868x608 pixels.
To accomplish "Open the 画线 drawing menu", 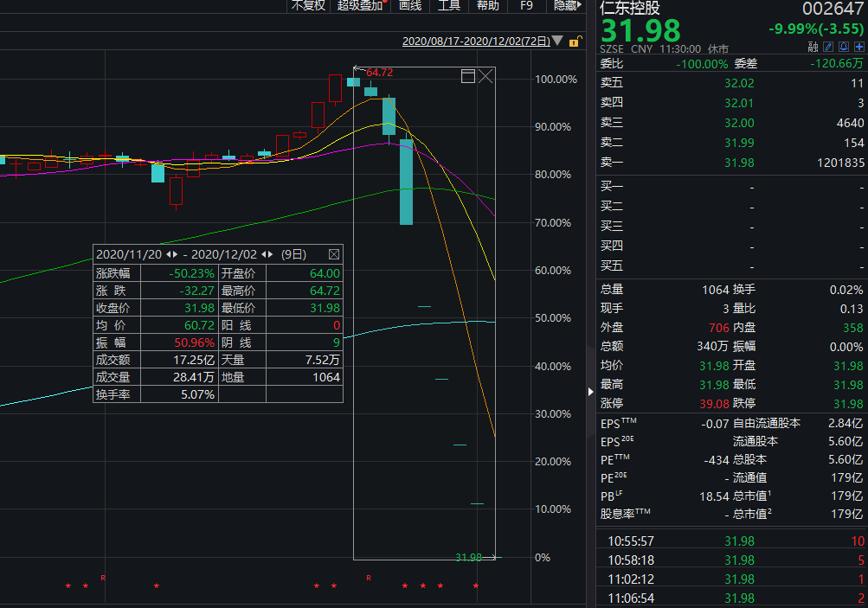I will (410, 5).
